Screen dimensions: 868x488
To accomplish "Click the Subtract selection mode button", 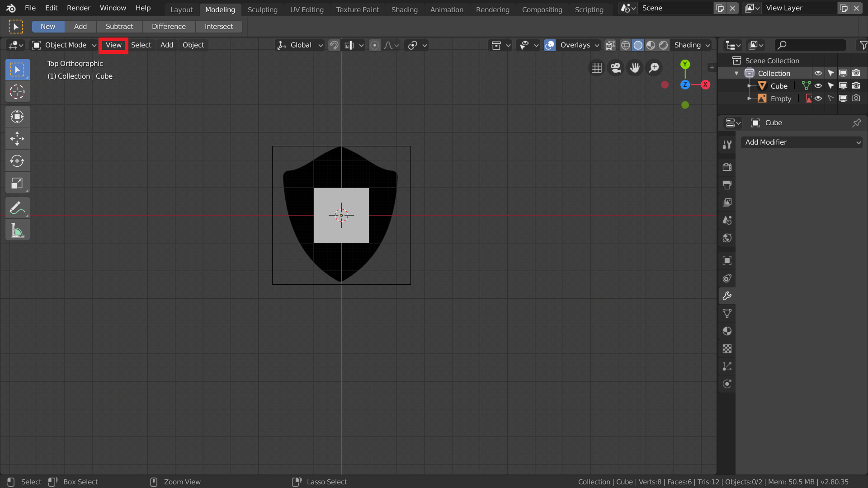I will click(119, 27).
